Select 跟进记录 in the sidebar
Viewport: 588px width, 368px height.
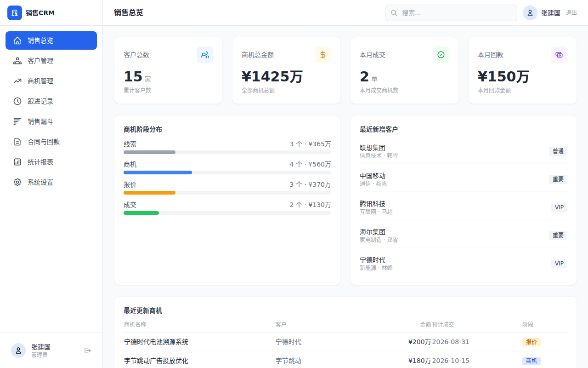click(x=51, y=101)
